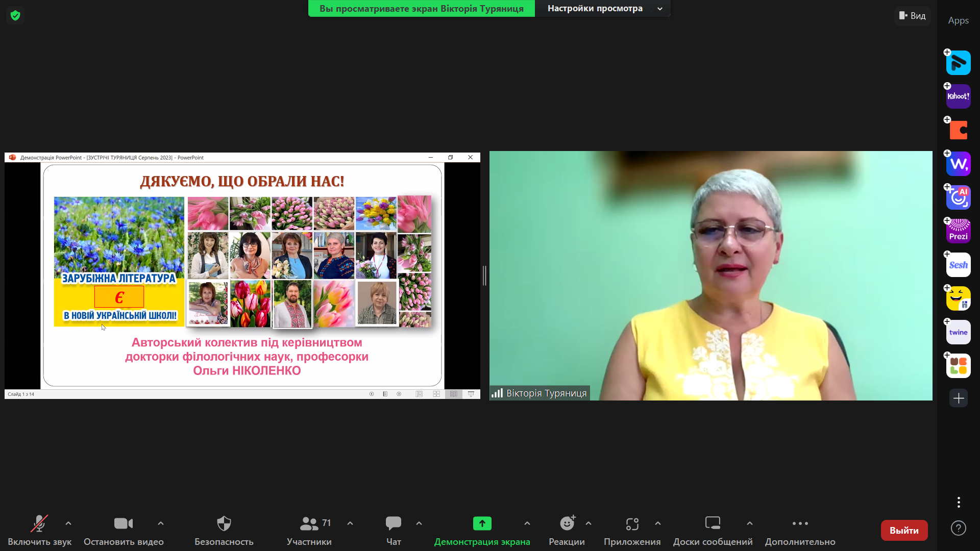980x551 pixels.
Task: Expand audio options arrow next to microphone
Action: (68, 523)
